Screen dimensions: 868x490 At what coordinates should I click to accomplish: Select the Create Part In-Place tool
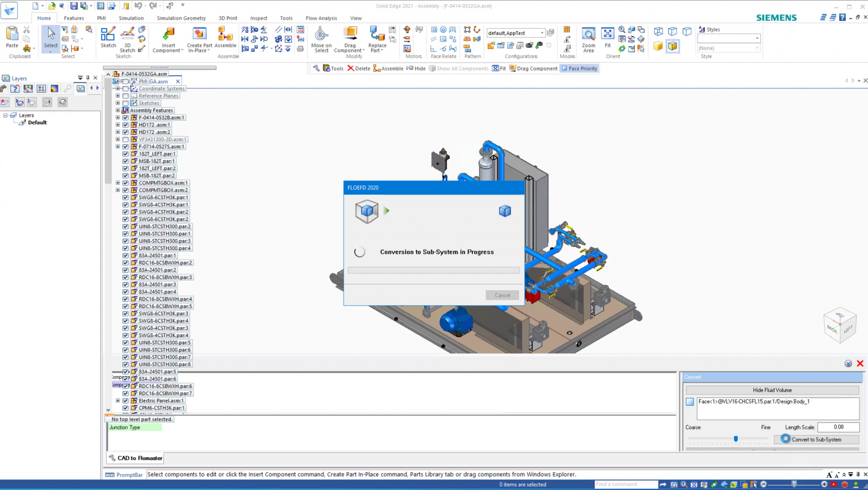tap(199, 38)
